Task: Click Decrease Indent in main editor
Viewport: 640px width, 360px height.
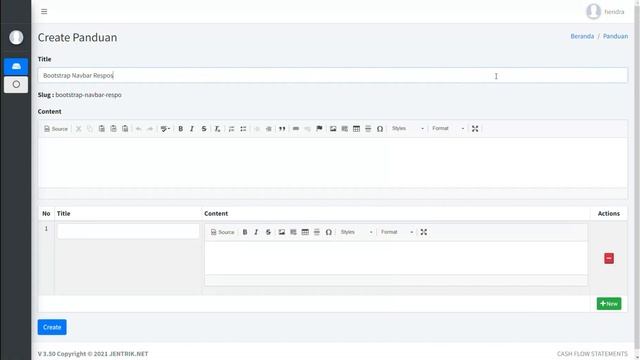Action: (x=257, y=129)
